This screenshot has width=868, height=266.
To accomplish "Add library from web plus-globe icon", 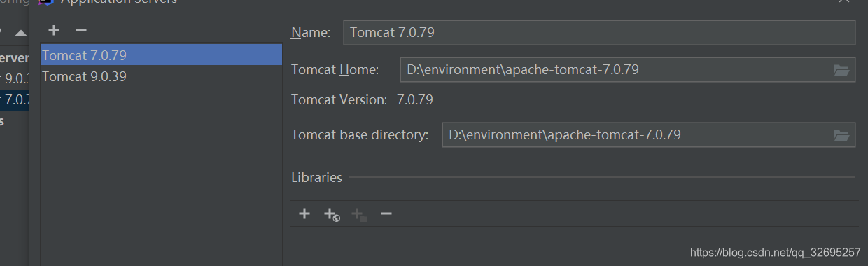I will tap(332, 214).
